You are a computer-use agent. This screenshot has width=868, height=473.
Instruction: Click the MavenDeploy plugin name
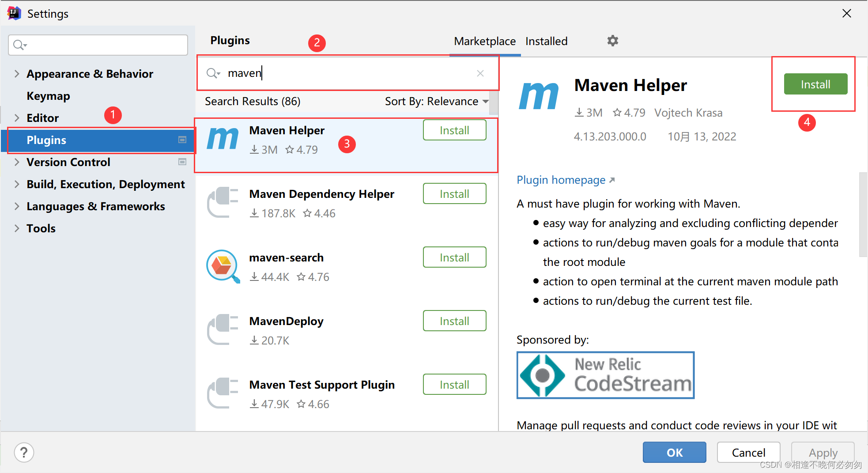click(286, 321)
